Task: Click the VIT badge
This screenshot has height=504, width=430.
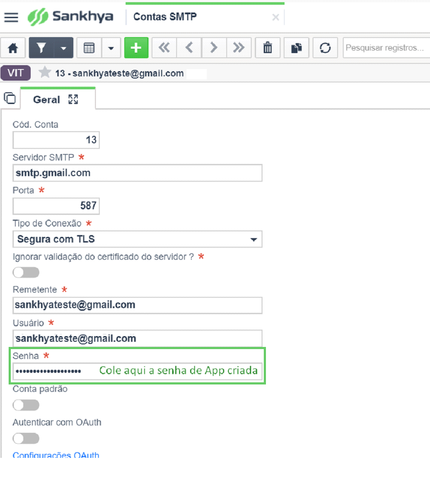Action: coord(16,73)
